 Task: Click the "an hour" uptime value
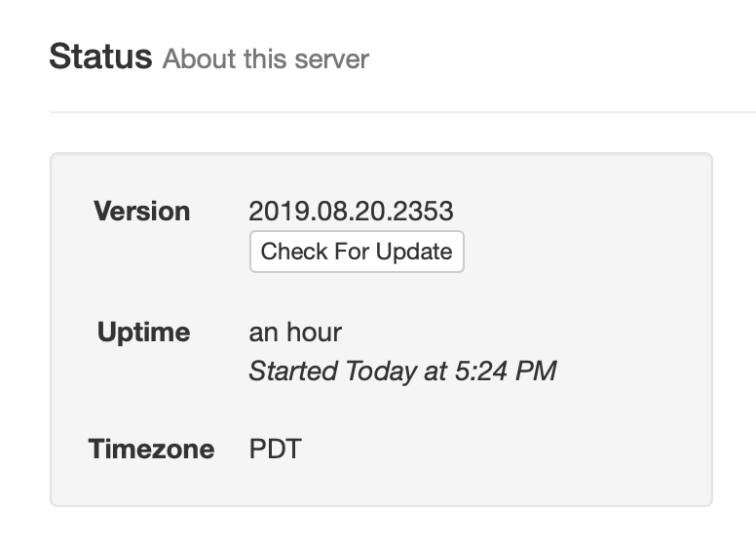click(x=295, y=333)
